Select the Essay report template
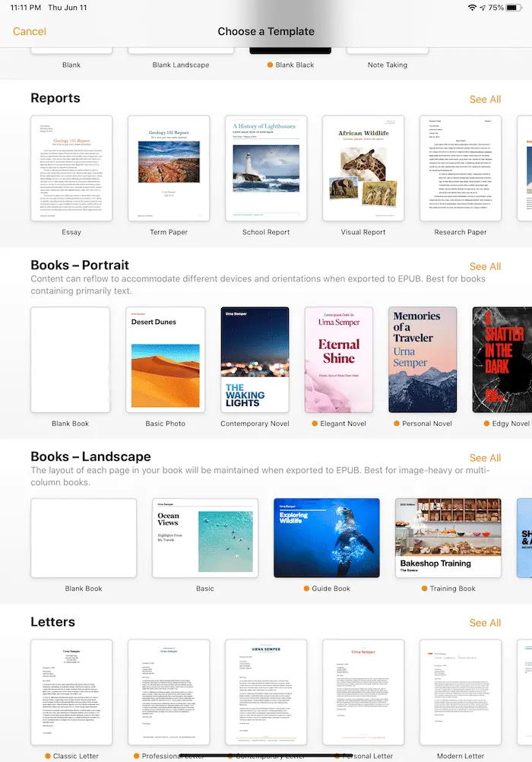This screenshot has width=532, height=762. pyautogui.click(x=71, y=168)
